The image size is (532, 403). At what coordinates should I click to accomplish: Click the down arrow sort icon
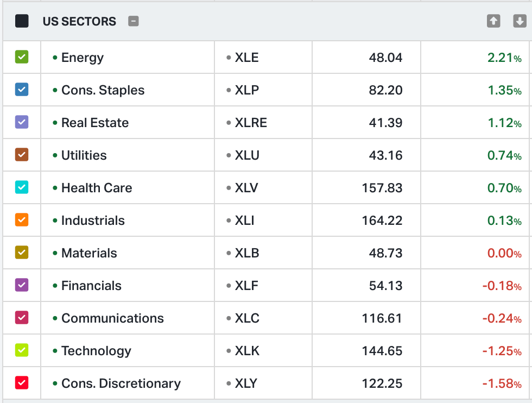pyautogui.click(x=520, y=21)
